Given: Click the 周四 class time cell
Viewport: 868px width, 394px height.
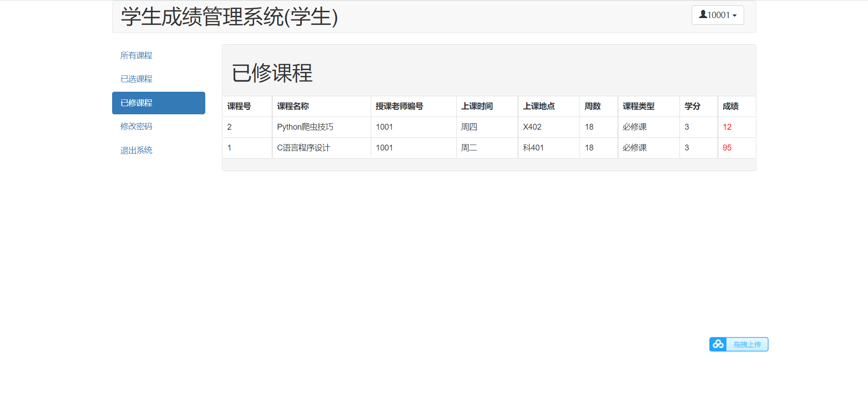Looking at the screenshot, I should pyautogui.click(x=487, y=127).
